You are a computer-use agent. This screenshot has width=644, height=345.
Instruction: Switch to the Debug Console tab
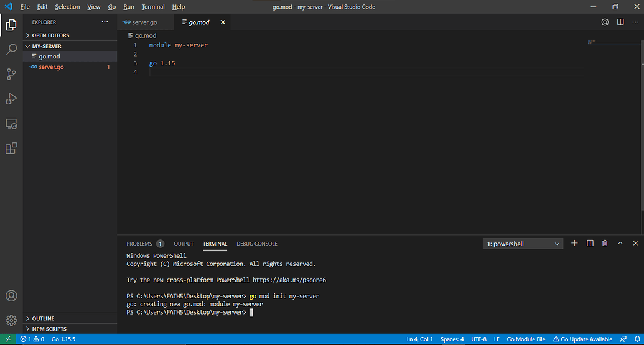pos(257,244)
